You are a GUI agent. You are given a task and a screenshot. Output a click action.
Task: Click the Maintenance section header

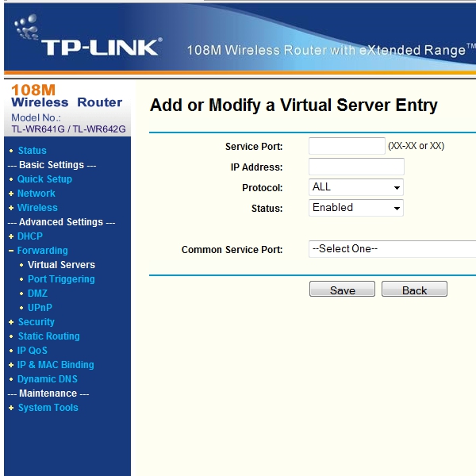[48, 393]
